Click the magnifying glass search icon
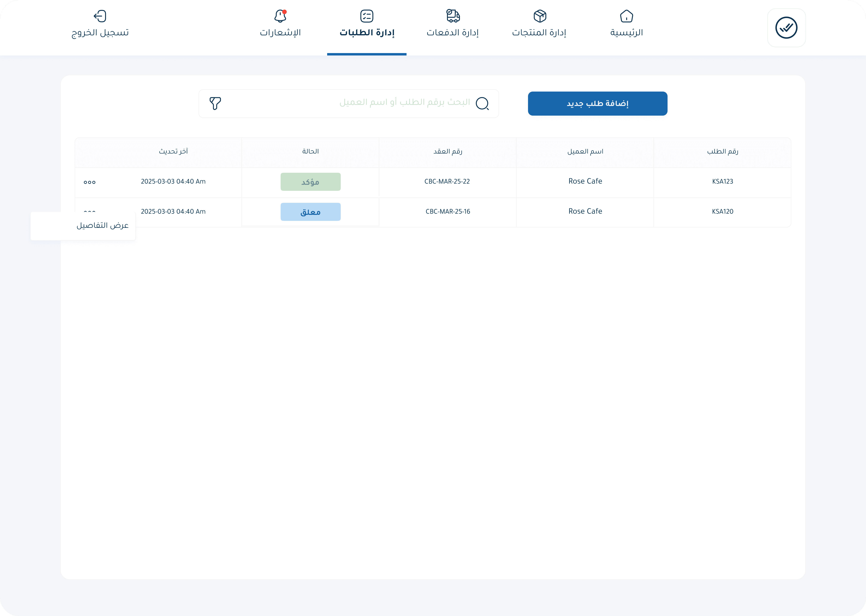The image size is (866, 616). [482, 103]
